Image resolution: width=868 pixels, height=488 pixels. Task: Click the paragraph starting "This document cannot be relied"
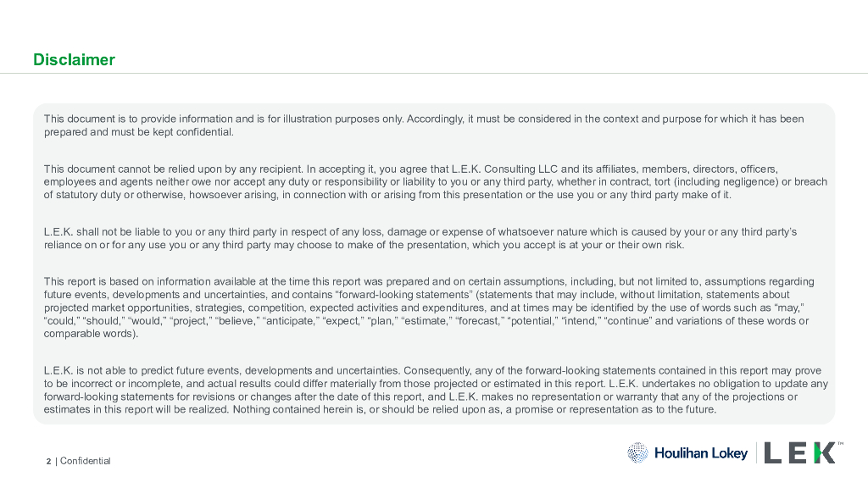point(424,182)
